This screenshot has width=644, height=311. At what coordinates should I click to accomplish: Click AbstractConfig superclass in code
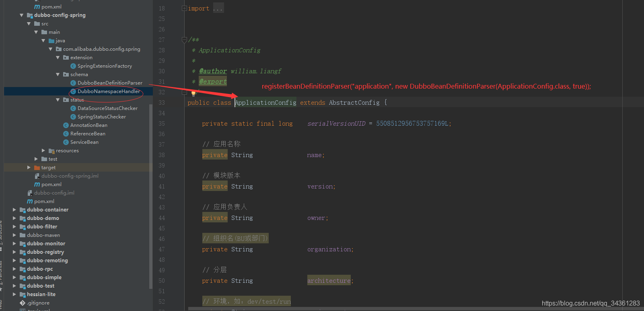pyautogui.click(x=354, y=103)
